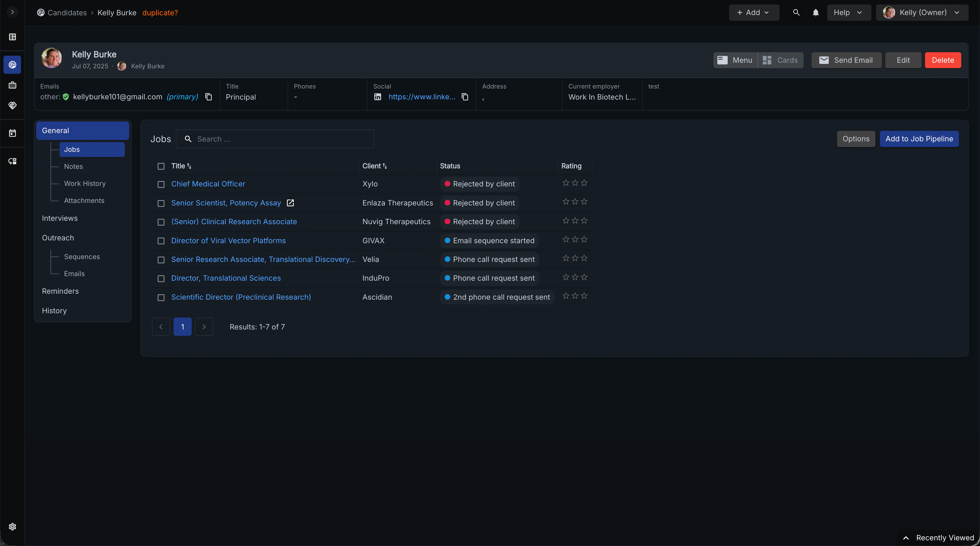Give Senior Scientist job three stars
980x546 pixels.
[x=584, y=201]
